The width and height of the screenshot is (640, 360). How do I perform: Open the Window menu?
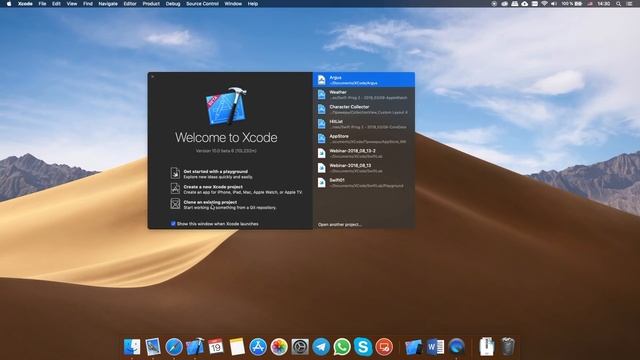(233, 4)
